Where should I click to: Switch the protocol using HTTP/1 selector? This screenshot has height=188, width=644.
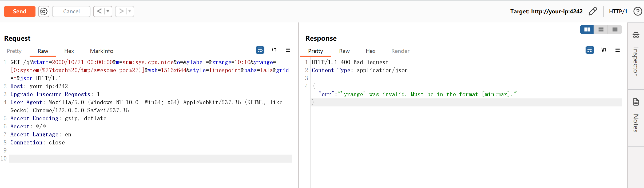click(x=618, y=11)
